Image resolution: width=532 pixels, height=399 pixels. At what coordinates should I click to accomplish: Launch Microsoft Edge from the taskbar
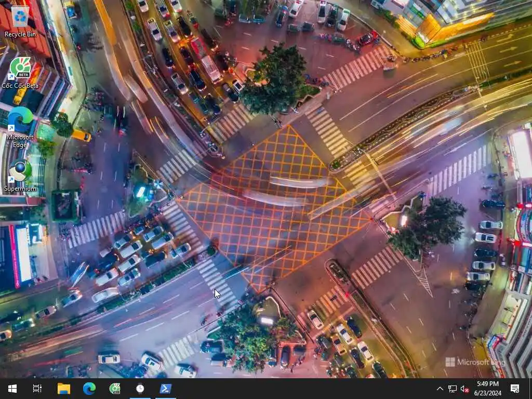(89, 389)
